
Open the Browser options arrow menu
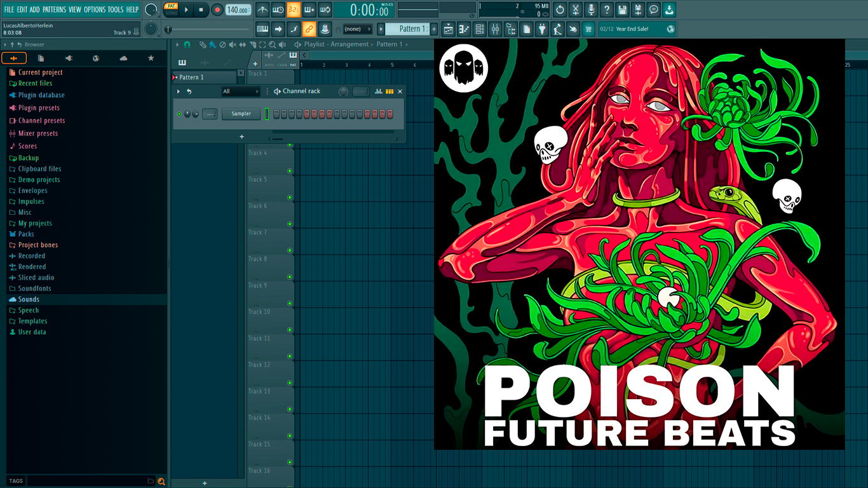click(5, 44)
